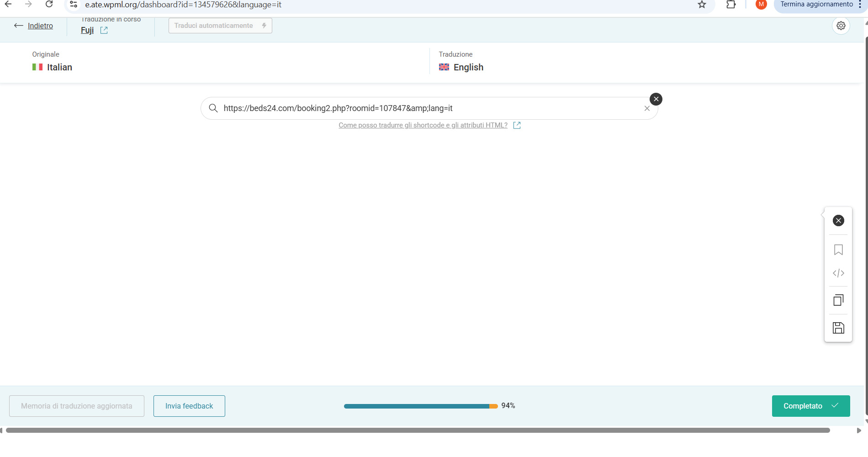The height and width of the screenshot is (457, 868).
Task: Go back with the browser back arrow
Action: pyautogui.click(x=8, y=5)
